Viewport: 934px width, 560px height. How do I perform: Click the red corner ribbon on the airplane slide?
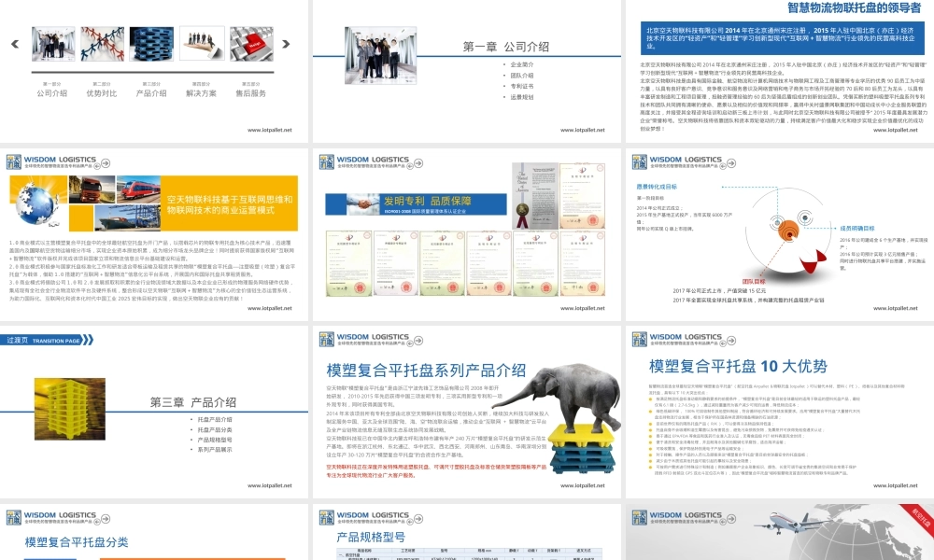(920, 518)
